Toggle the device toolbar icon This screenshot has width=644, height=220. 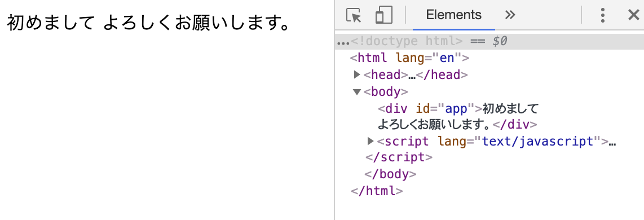[x=384, y=15]
